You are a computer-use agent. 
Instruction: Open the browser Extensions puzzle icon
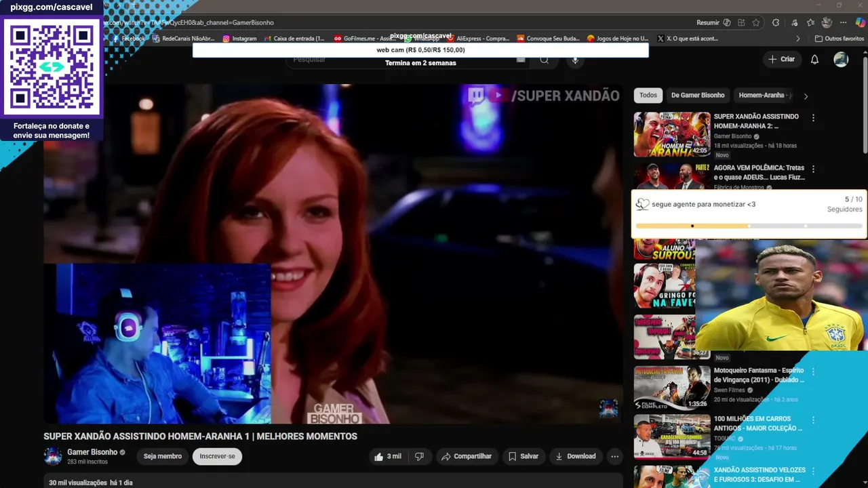point(776,22)
